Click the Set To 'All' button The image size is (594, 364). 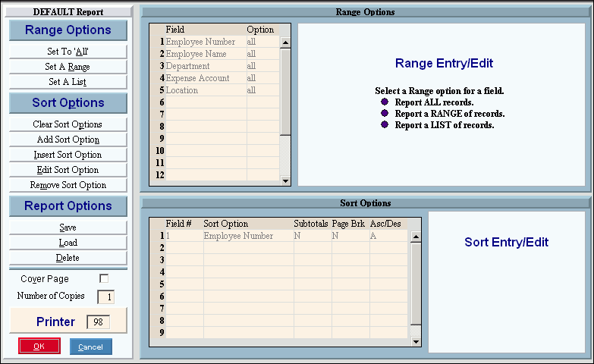(x=68, y=52)
